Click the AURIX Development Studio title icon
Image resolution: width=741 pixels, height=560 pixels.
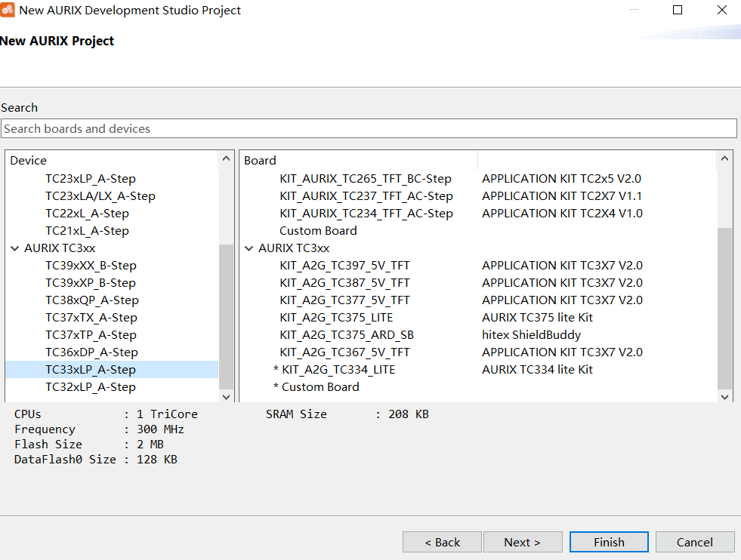7,10
